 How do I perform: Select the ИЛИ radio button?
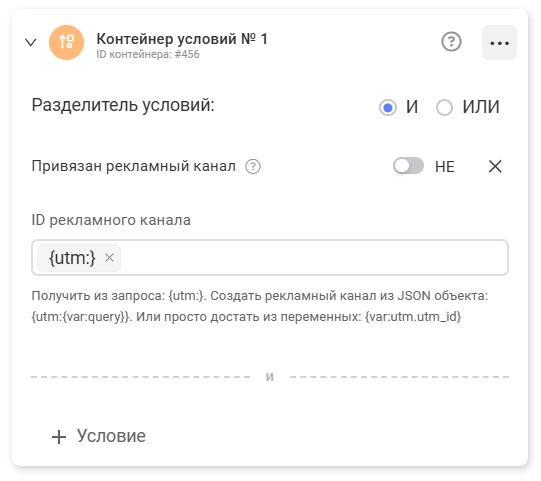[444, 107]
